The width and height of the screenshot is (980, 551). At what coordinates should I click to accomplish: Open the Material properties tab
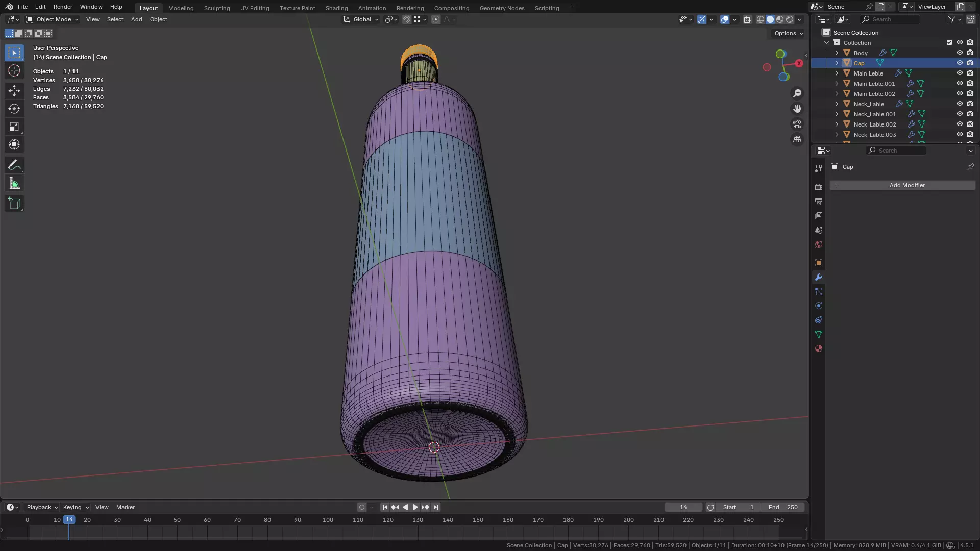coord(819,349)
